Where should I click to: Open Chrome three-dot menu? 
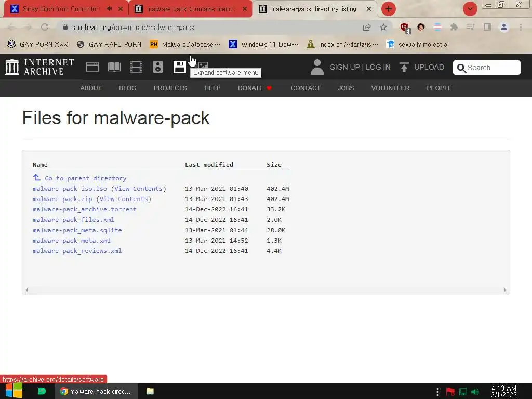(x=521, y=27)
